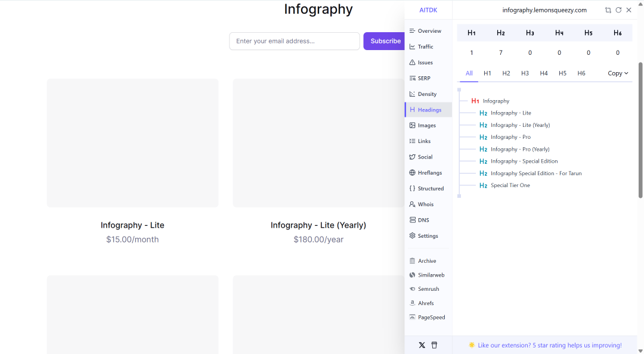
Task: Click the $15.00/month price text
Action: pos(132,240)
